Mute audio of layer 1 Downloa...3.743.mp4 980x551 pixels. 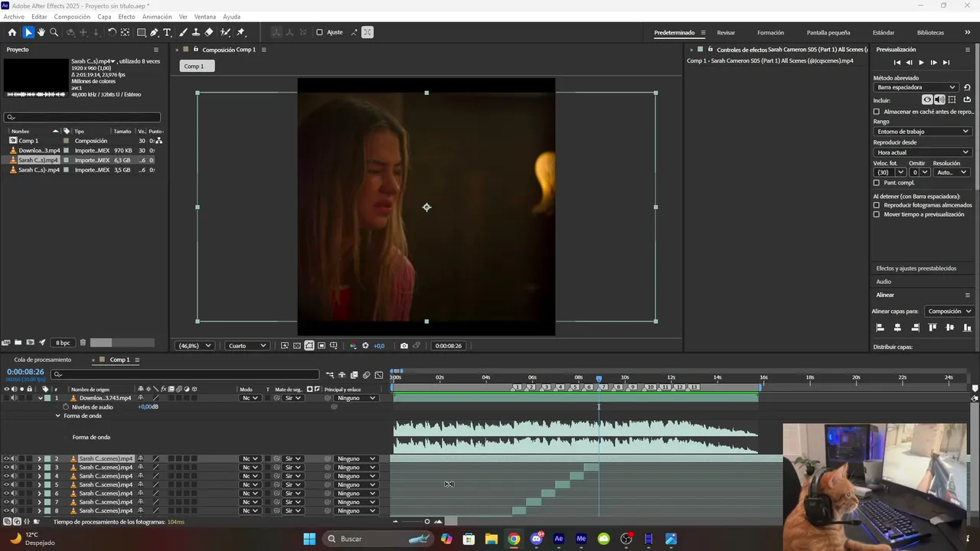click(14, 398)
